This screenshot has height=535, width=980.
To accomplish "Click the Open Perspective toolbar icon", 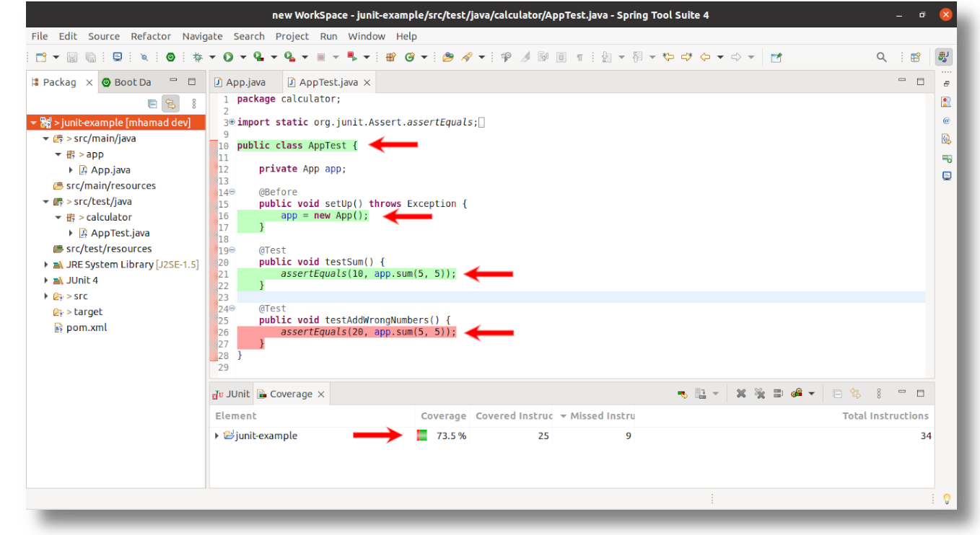I will click(915, 57).
